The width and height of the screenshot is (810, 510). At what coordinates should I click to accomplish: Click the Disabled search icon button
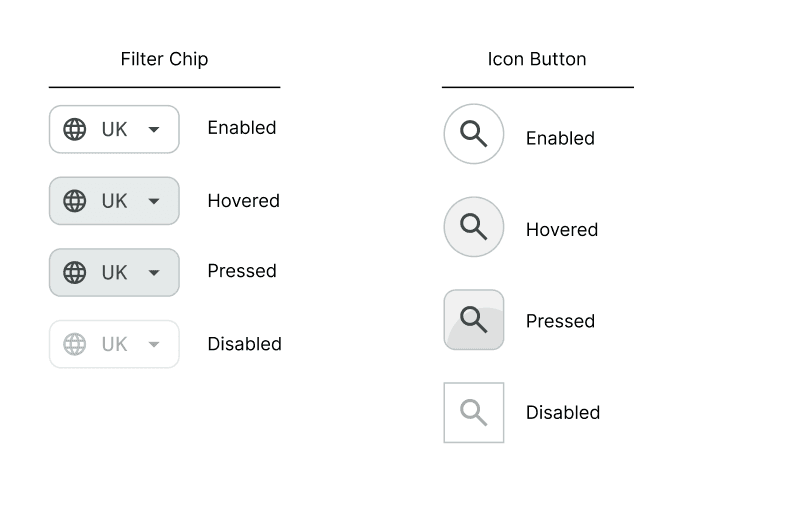tap(474, 412)
